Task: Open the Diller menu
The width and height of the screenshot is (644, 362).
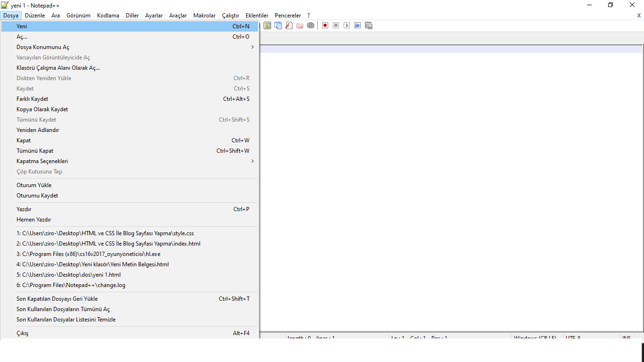Action: pyautogui.click(x=132, y=16)
